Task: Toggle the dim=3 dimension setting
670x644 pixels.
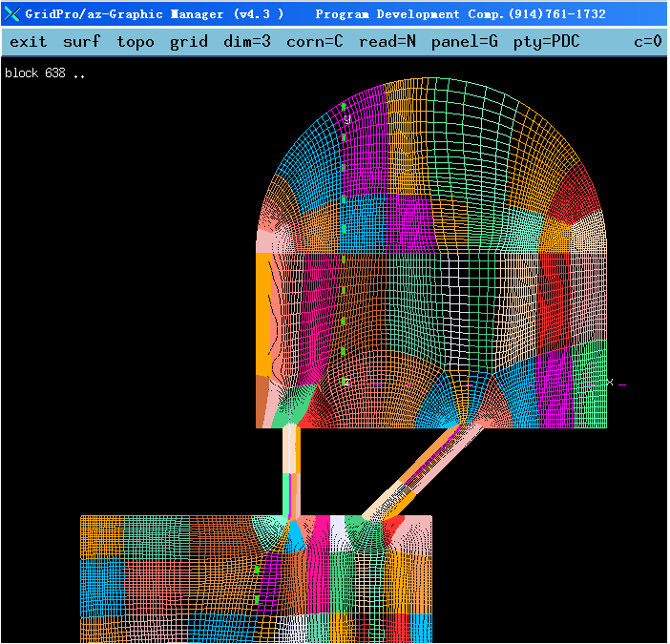Action: (247, 42)
